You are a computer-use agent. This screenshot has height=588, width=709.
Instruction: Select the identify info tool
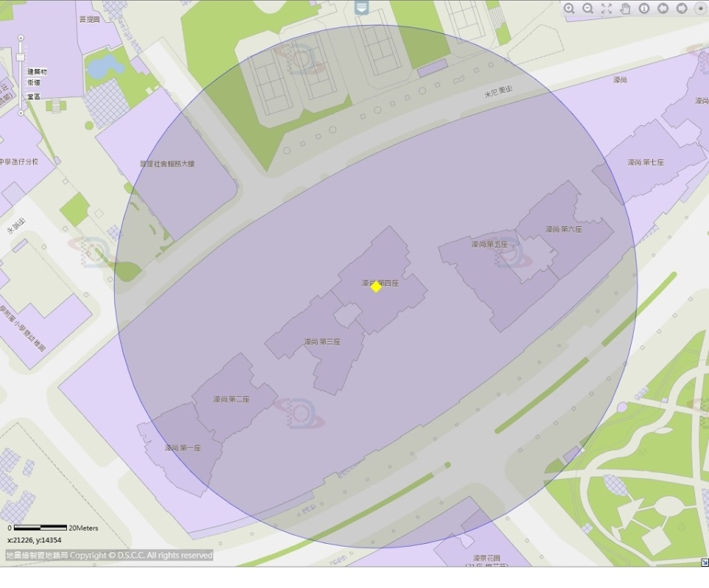pos(644,8)
